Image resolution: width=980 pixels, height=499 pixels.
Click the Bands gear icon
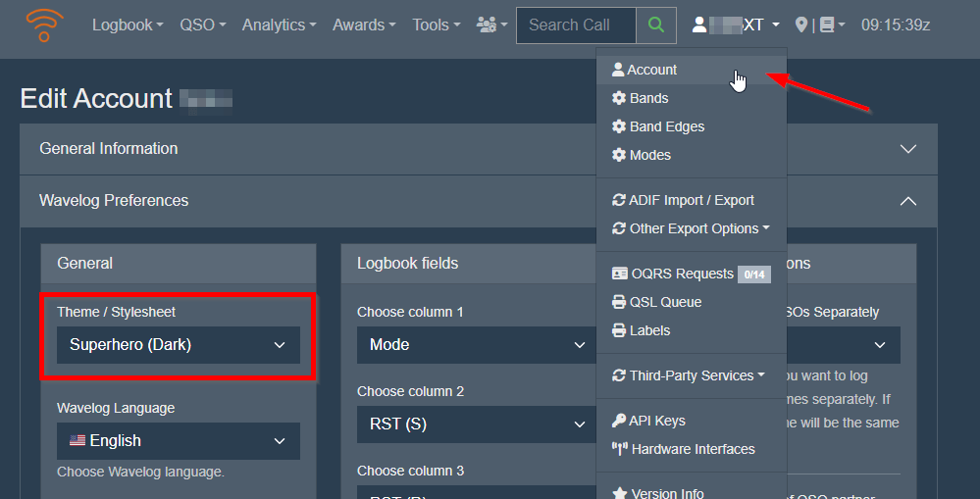619,98
